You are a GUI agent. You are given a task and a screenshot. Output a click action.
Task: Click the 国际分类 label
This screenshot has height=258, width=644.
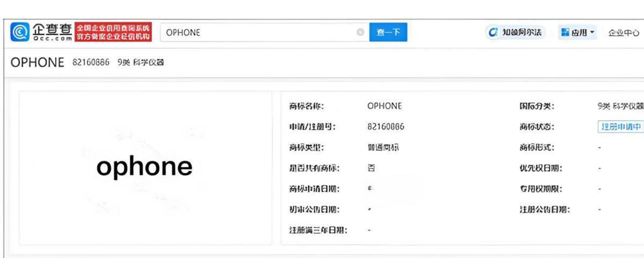pyautogui.click(x=537, y=106)
